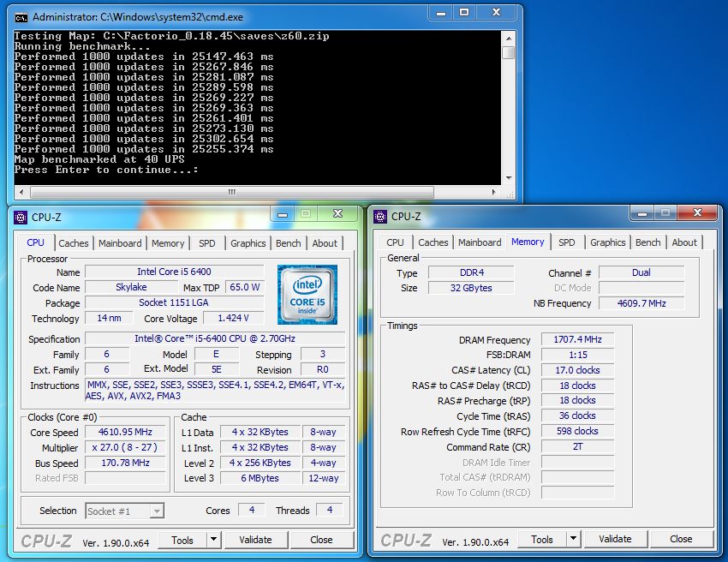
Task: Click the cmd horizontal scrollbar left arrow
Action: coord(21,192)
